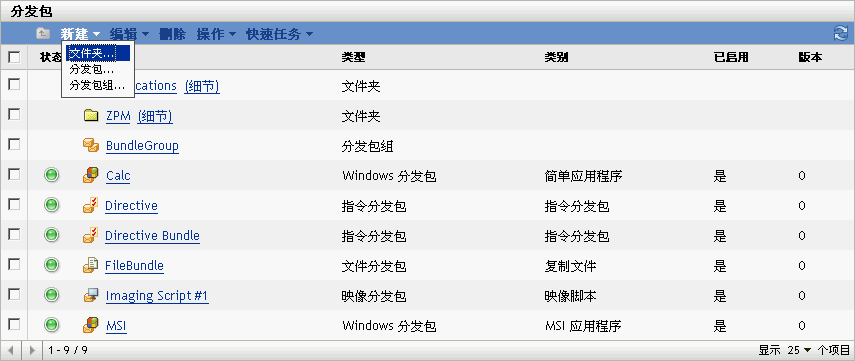Check the MSI row checkbox
The height and width of the screenshot is (361, 855).
(14, 324)
